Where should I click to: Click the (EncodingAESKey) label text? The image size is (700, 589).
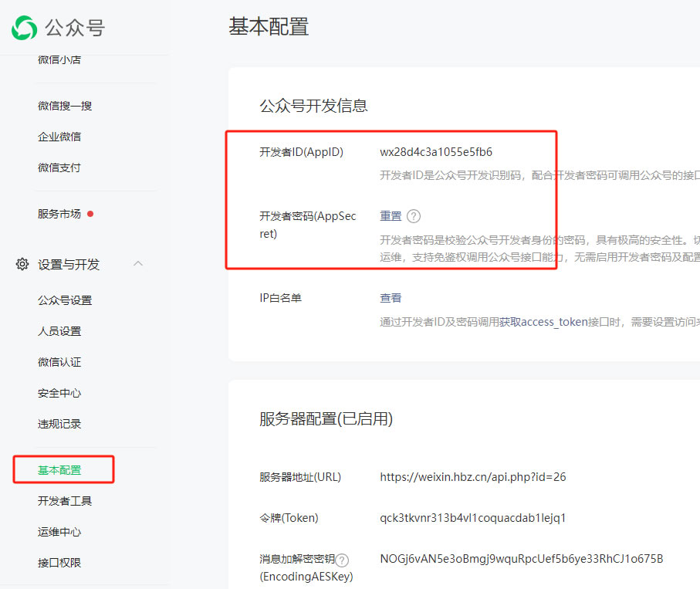point(306,577)
